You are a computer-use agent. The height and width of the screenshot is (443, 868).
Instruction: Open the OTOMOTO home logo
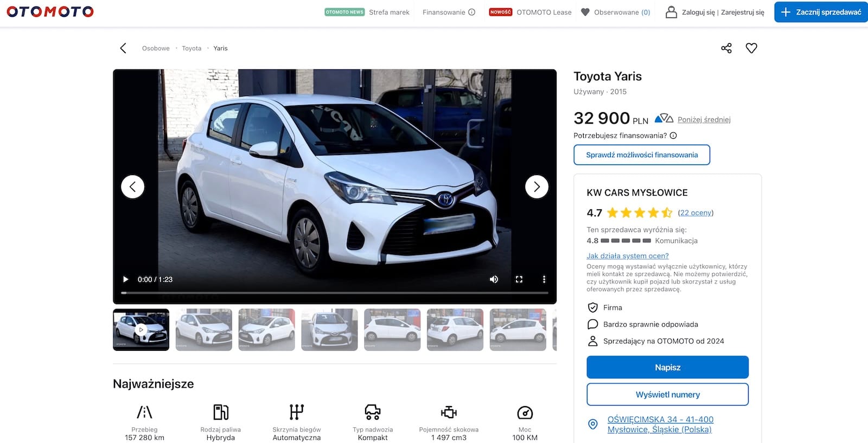(x=50, y=11)
